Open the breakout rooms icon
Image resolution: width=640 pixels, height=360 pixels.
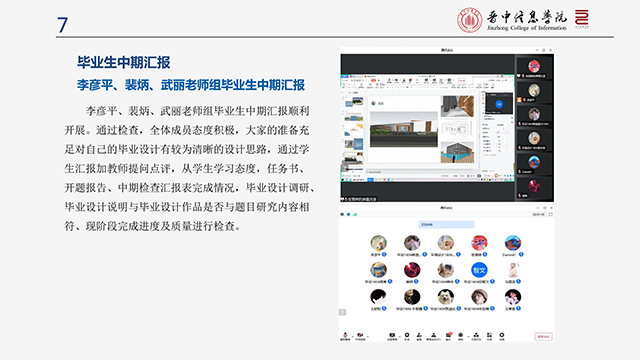pos(476,336)
